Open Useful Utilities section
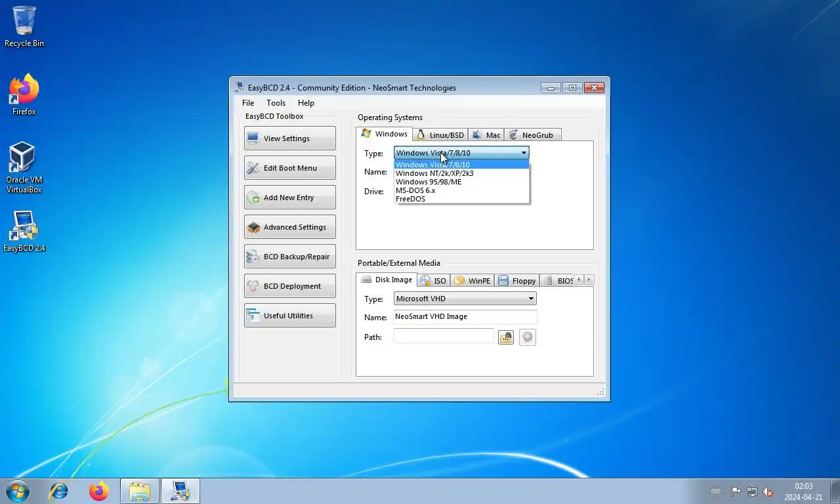The width and height of the screenshot is (840, 504). [x=289, y=316]
